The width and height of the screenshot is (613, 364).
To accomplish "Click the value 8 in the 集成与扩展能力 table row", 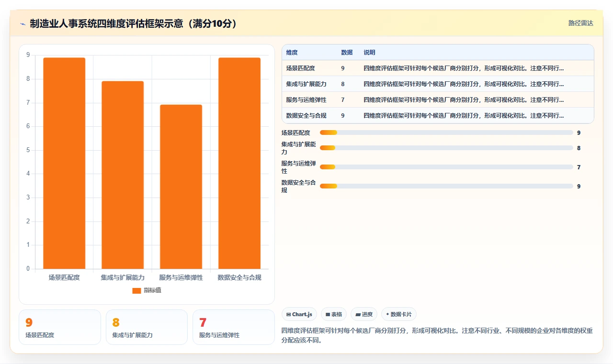I will click(x=343, y=84).
